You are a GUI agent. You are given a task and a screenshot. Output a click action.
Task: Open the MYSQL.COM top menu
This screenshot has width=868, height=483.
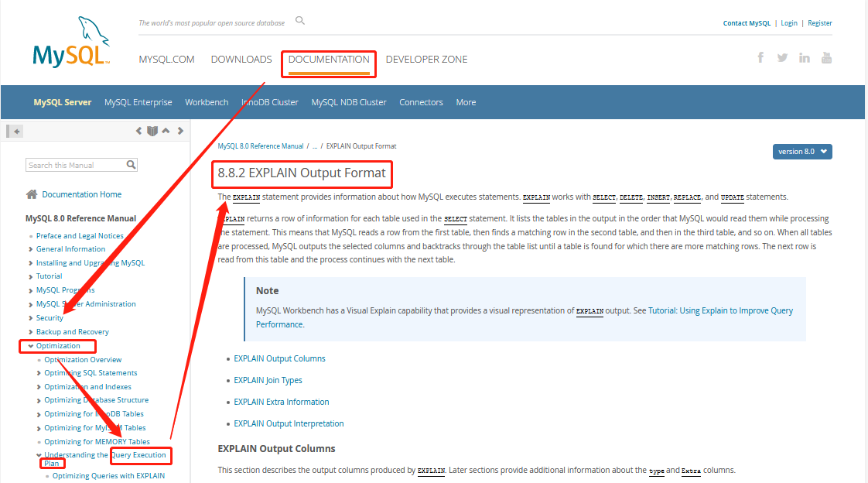166,60
